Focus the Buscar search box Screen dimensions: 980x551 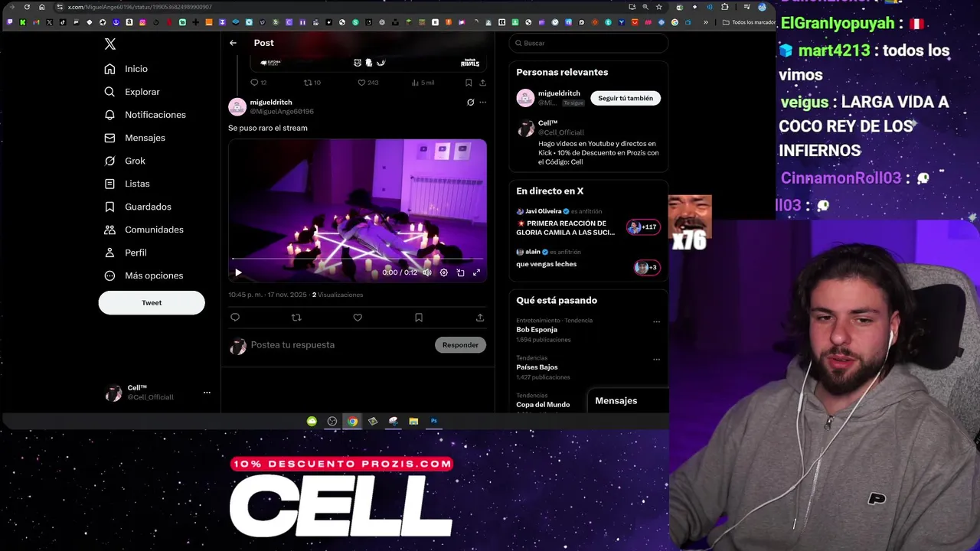pyautogui.click(x=588, y=43)
